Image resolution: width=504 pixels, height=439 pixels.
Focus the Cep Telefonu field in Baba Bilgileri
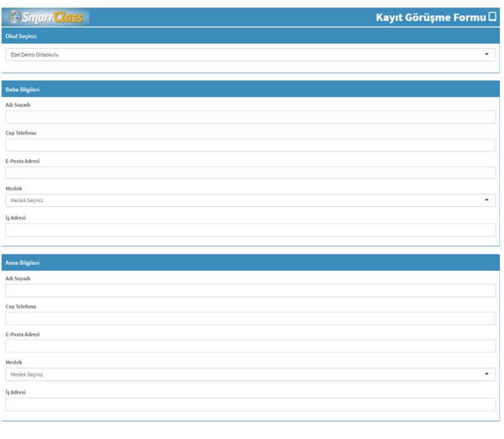250,145
